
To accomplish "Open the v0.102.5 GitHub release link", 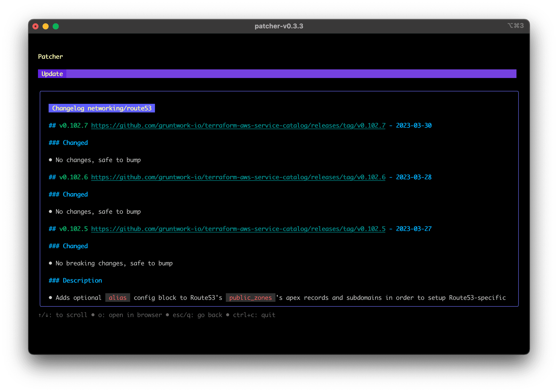I will 238,229.
